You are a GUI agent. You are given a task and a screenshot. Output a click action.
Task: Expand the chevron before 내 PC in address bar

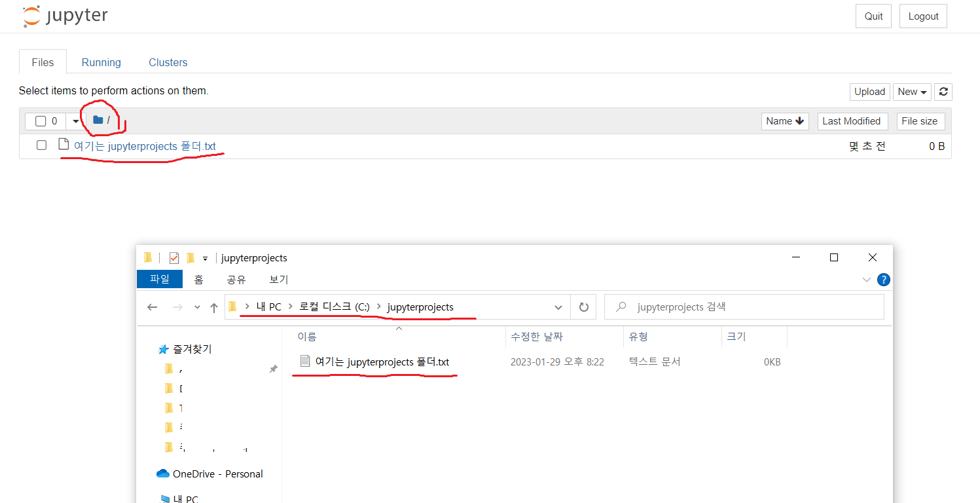(x=247, y=307)
